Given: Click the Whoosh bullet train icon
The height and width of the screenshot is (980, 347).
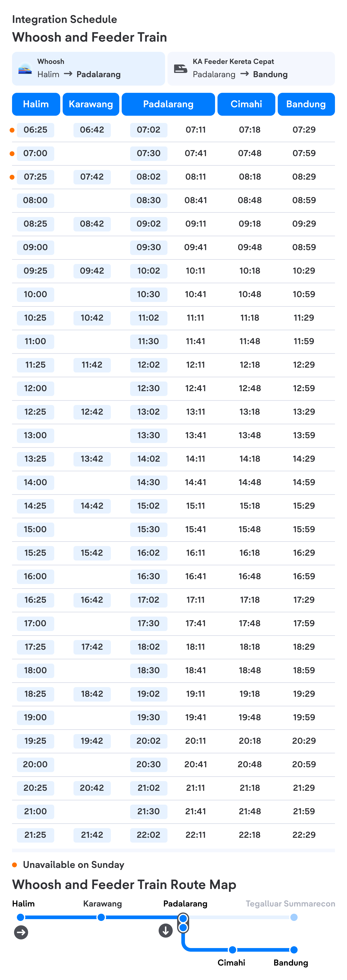Looking at the screenshot, I should [x=25, y=69].
